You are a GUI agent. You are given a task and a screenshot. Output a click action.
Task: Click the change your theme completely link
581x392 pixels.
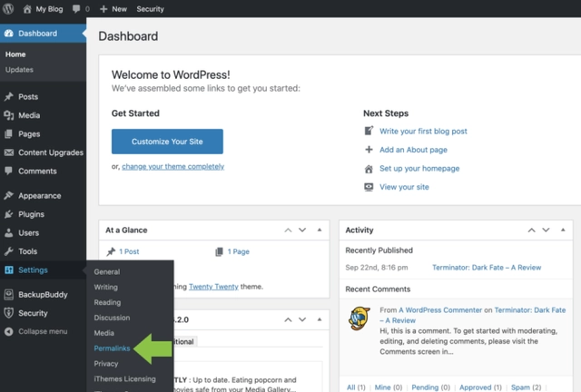pos(172,167)
